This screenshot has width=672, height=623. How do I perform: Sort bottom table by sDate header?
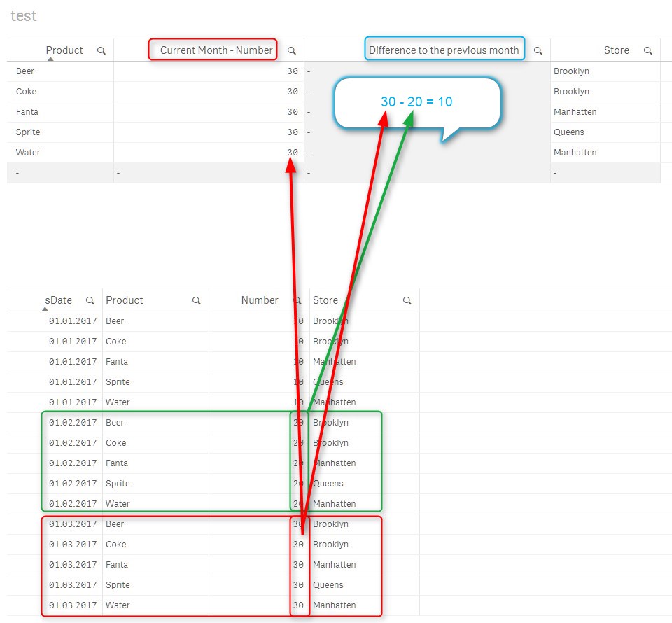(58, 300)
